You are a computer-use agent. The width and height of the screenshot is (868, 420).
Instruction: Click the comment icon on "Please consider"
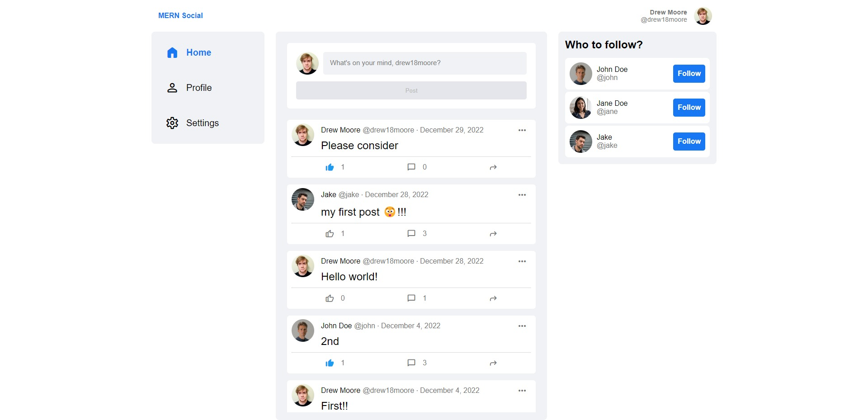click(411, 167)
